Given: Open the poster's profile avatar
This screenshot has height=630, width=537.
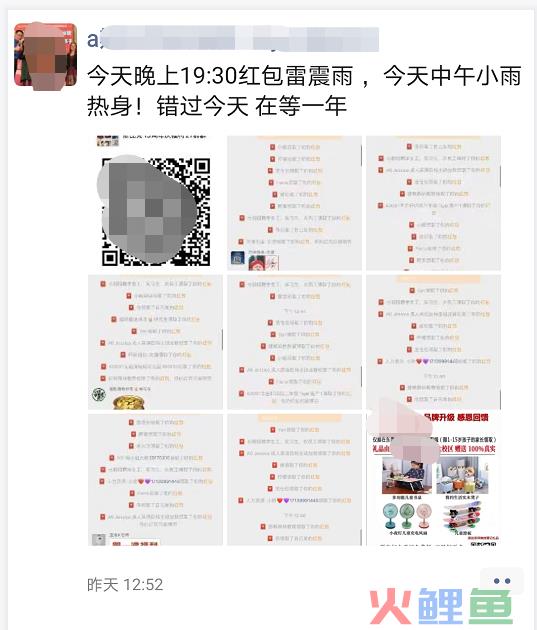Looking at the screenshot, I should (x=45, y=55).
